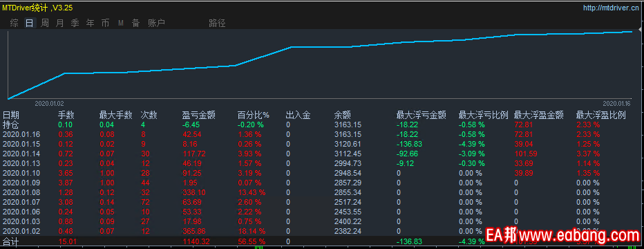Open the 币 currency tab
Viewport: 644px width, 249px height.
[x=105, y=24]
